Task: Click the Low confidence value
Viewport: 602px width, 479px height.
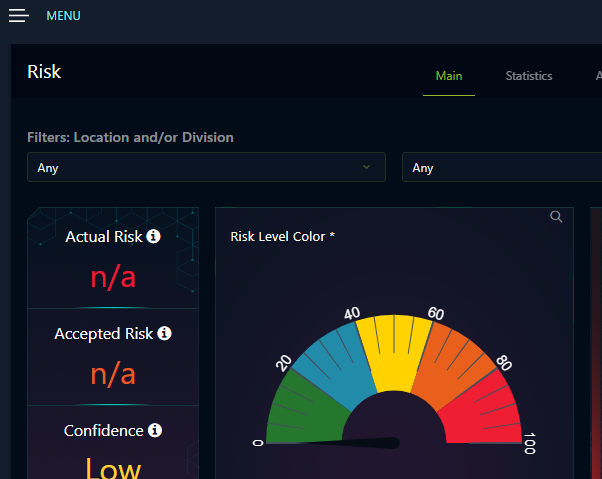Action: [112, 466]
